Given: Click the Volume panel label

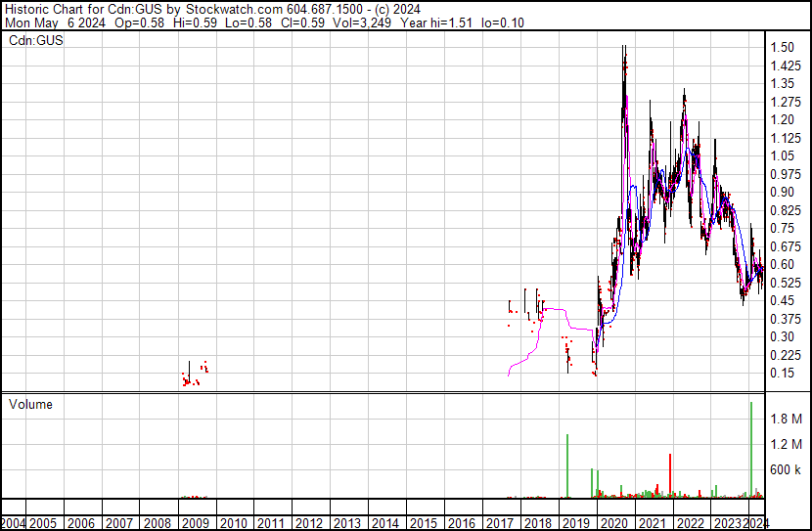Looking at the screenshot, I should (x=30, y=404).
